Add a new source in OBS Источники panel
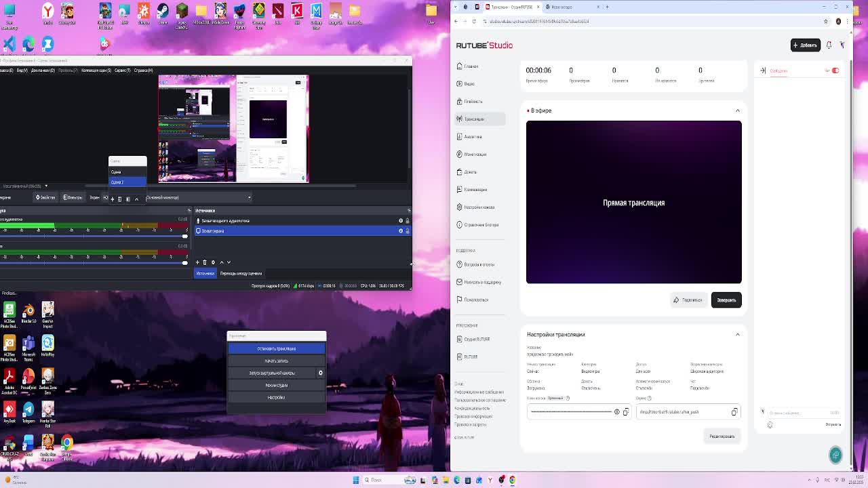The height and width of the screenshot is (488, 868). [x=197, y=262]
